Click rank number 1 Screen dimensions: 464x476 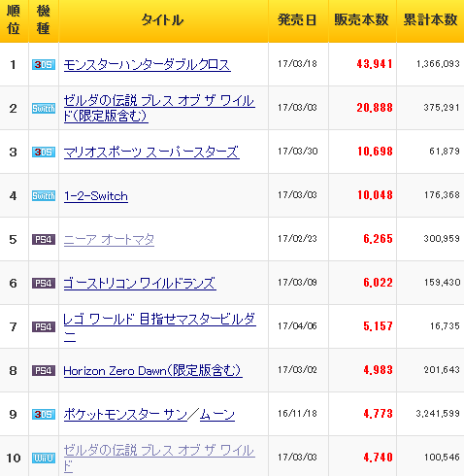click(13, 65)
